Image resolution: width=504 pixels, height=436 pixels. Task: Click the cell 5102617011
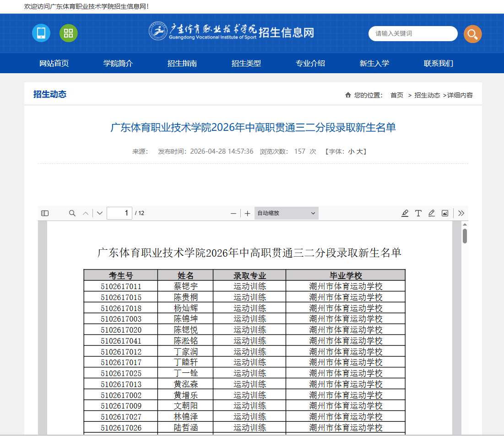[x=121, y=286]
